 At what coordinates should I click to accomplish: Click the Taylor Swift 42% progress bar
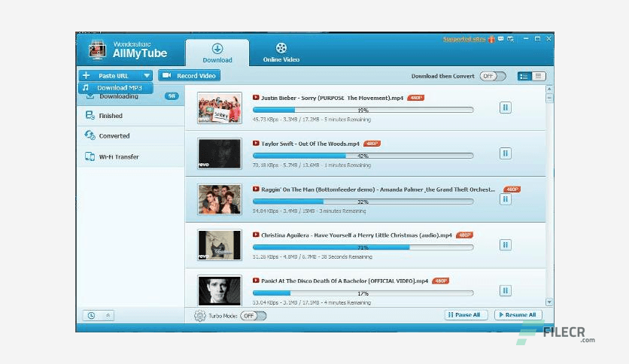[363, 156]
